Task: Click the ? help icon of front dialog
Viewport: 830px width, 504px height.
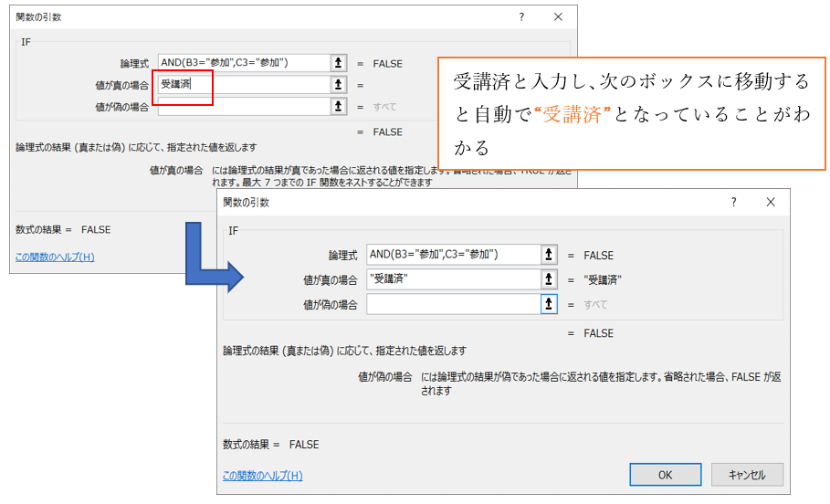Action: point(732,203)
